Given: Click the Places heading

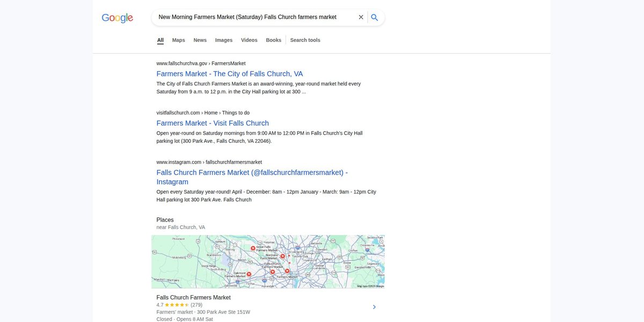Looking at the screenshot, I should 165,219.
